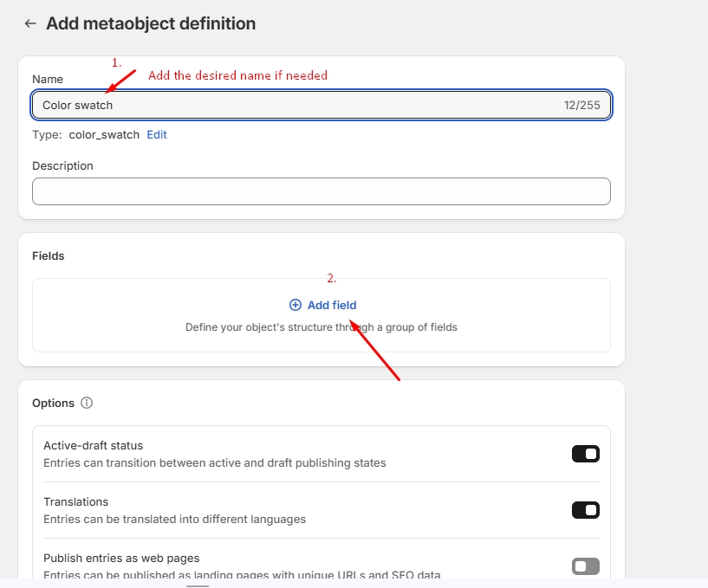The height and width of the screenshot is (588, 708).
Task: Click the plus circle icon beside Add field
Action: pyautogui.click(x=296, y=305)
